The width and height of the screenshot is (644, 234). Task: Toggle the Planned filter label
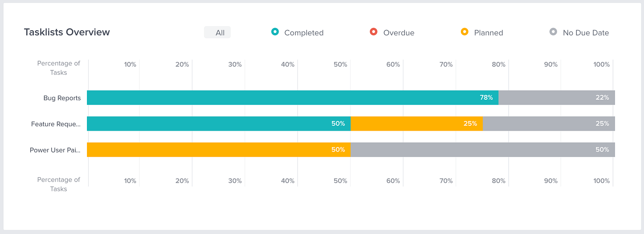pyautogui.click(x=489, y=33)
